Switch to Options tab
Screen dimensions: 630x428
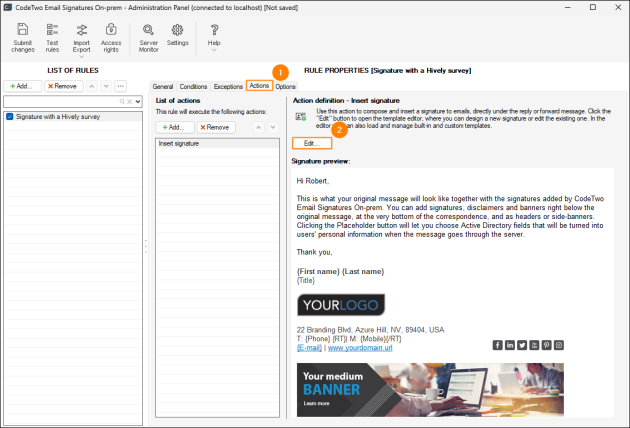pos(285,86)
